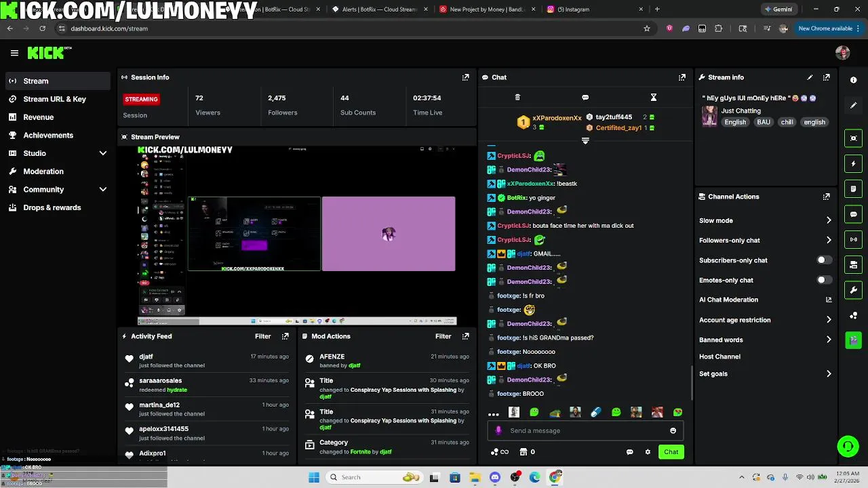
Task: Open chat settings gear icon
Action: [x=648, y=452]
